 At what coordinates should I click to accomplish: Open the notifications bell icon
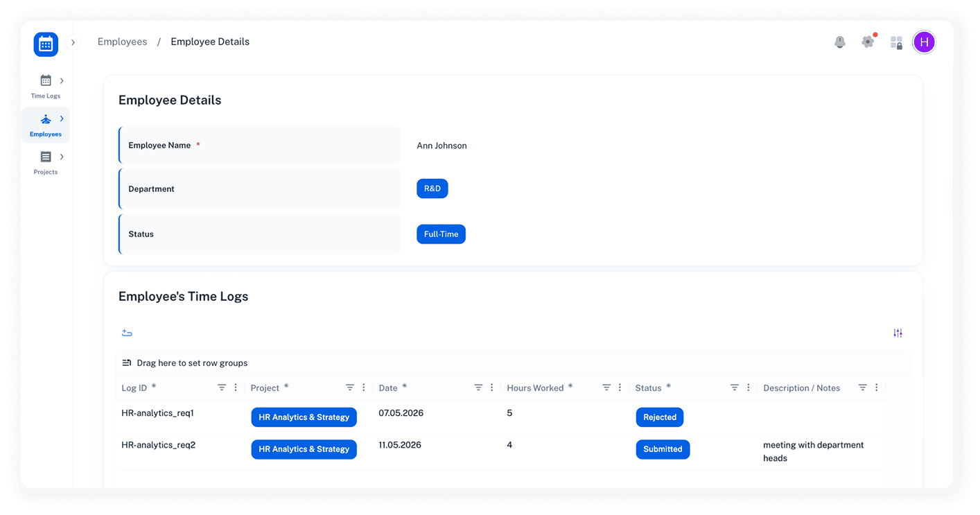[x=839, y=42]
